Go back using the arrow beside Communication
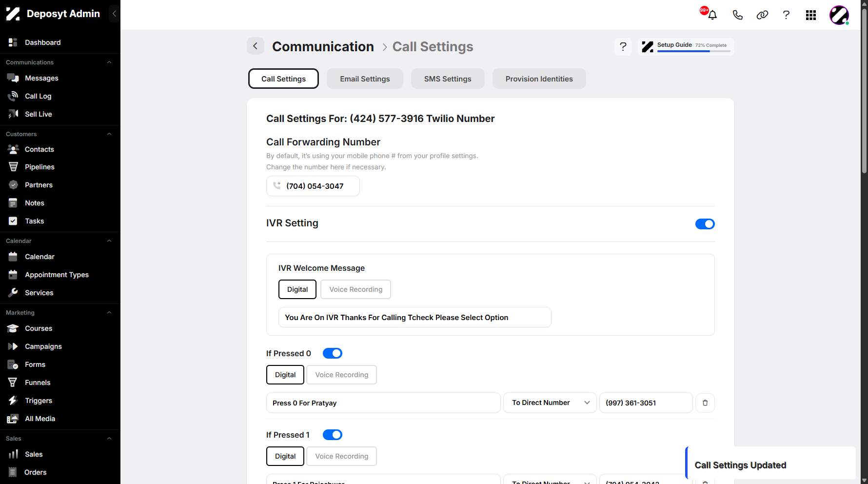868x484 pixels. pyautogui.click(x=255, y=46)
